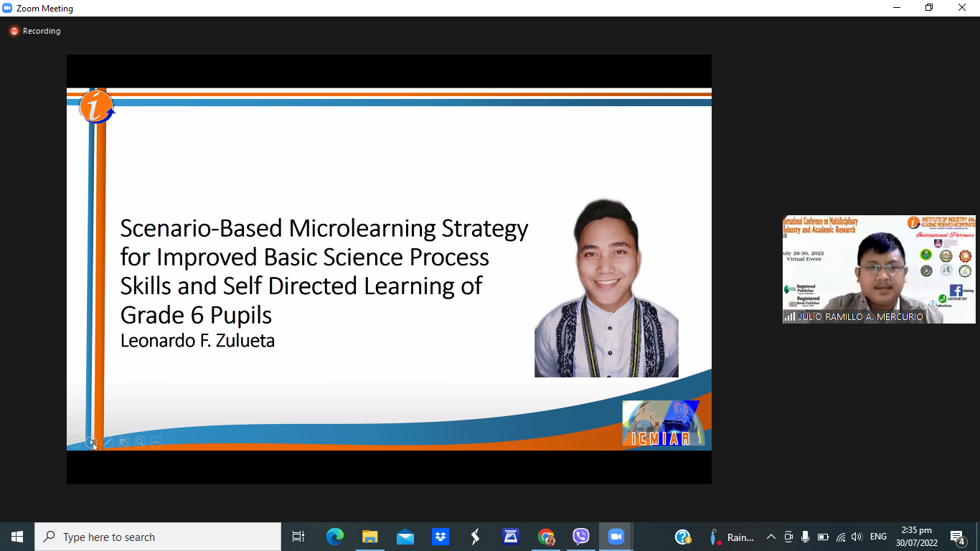Toggle the microphone icon in system tray
The width and height of the screenshot is (980, 551).
pyautogui.click(x=806, y=537)
